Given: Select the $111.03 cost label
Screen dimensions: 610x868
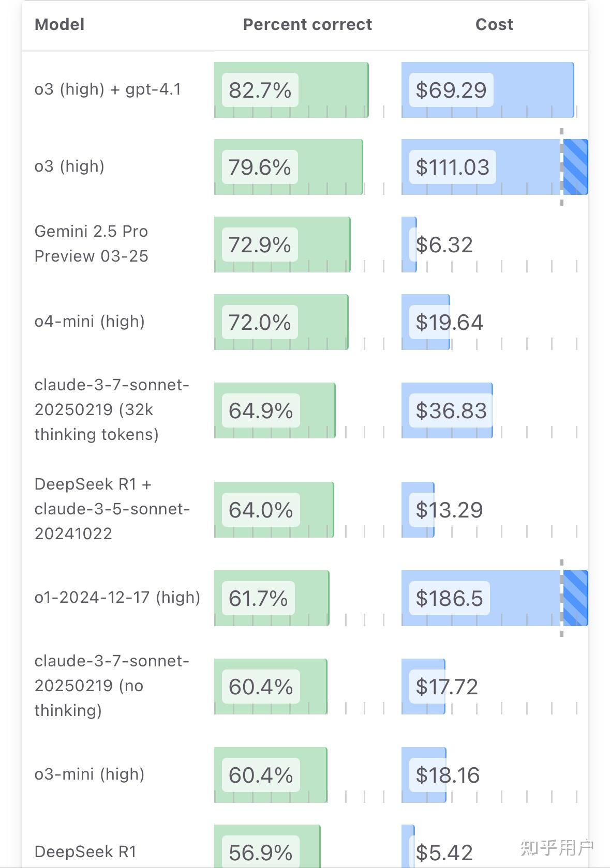Looking at the screenshot, I should pos(452,167).
